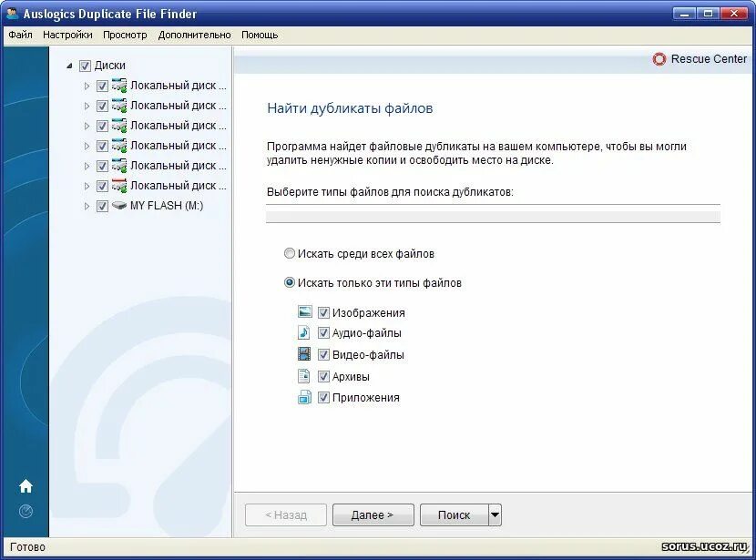
Task: Uncheck the Изображения checkbox
Action: (x=323, y=312)
